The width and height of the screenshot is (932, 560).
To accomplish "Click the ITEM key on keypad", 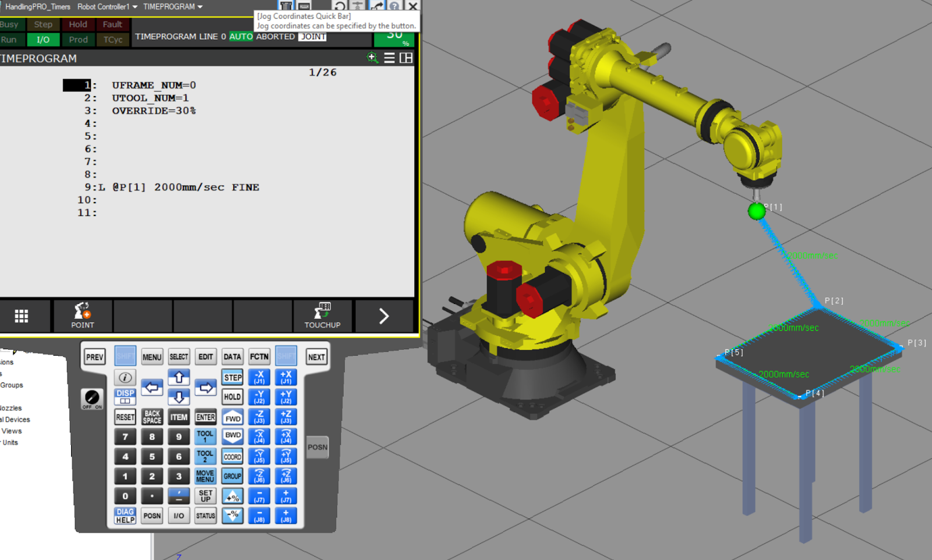I will tap(179, 417).
